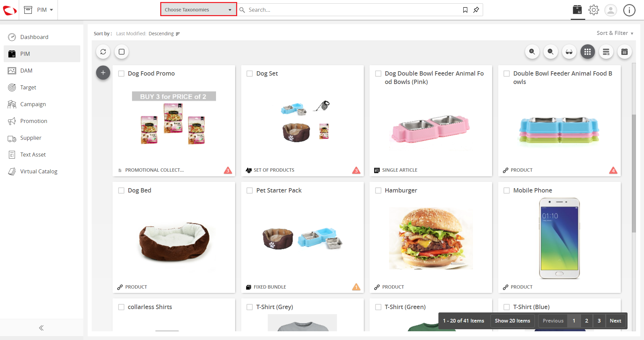
Task: Click the SET OF PRODUCTS type icon
Action: (x=249, y=170)
